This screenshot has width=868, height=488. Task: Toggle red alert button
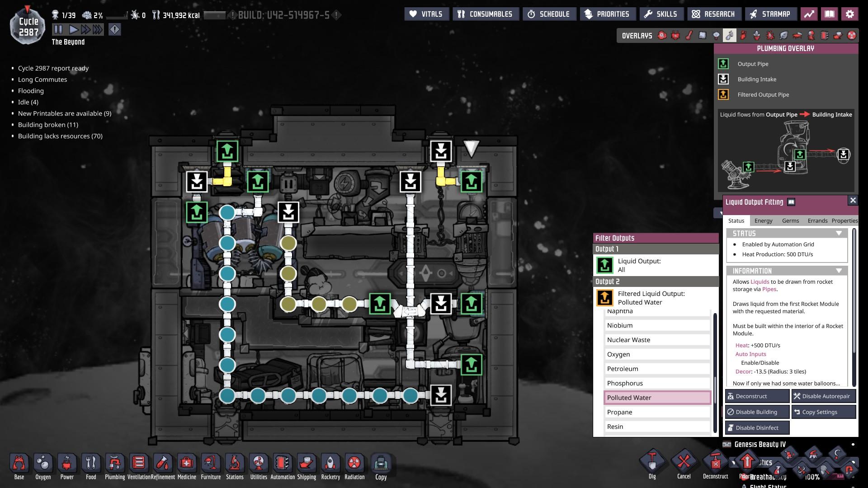(115, 30)
